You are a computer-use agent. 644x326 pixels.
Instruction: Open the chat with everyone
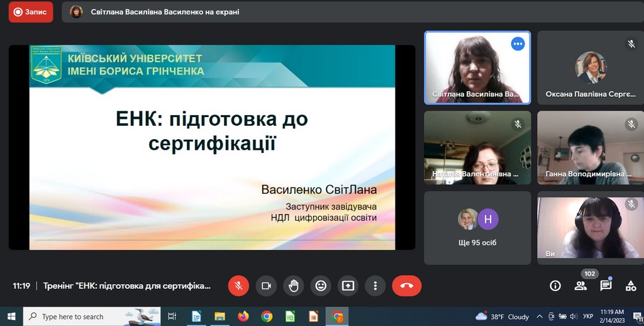tap(606, 286)
